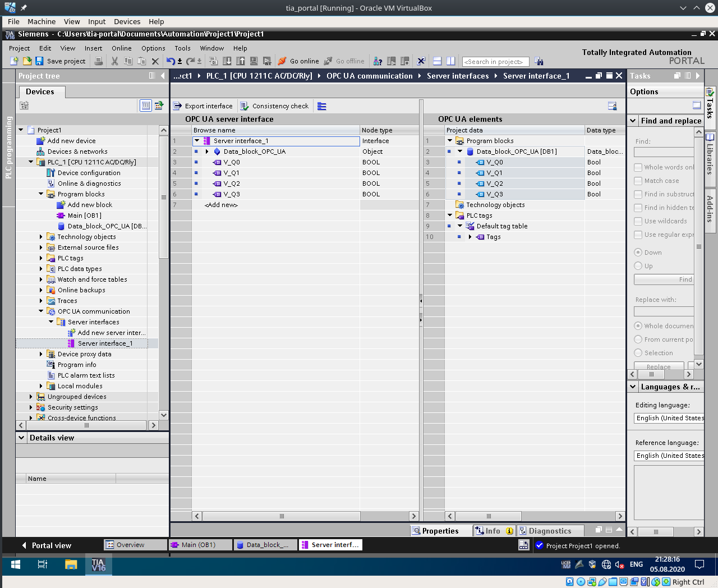This screenshot has width=718, height=588.
Task: Enable Find in substructures checkbox
Action: 638,194
